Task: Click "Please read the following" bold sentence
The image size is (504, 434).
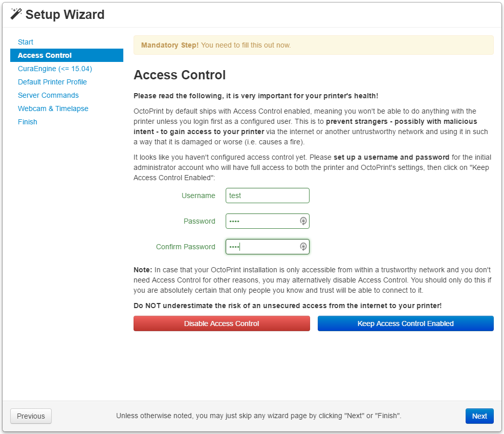Action: point(256,96)
